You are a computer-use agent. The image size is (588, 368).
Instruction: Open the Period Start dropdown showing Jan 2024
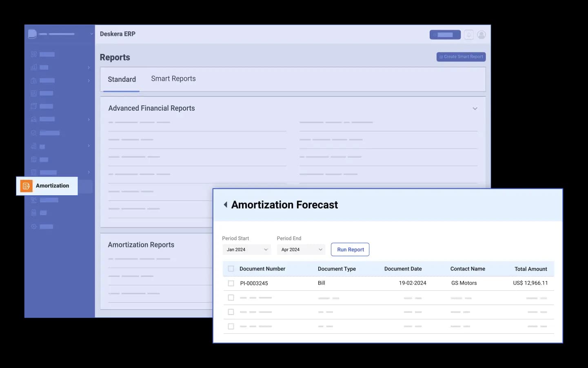coord(246,250)
